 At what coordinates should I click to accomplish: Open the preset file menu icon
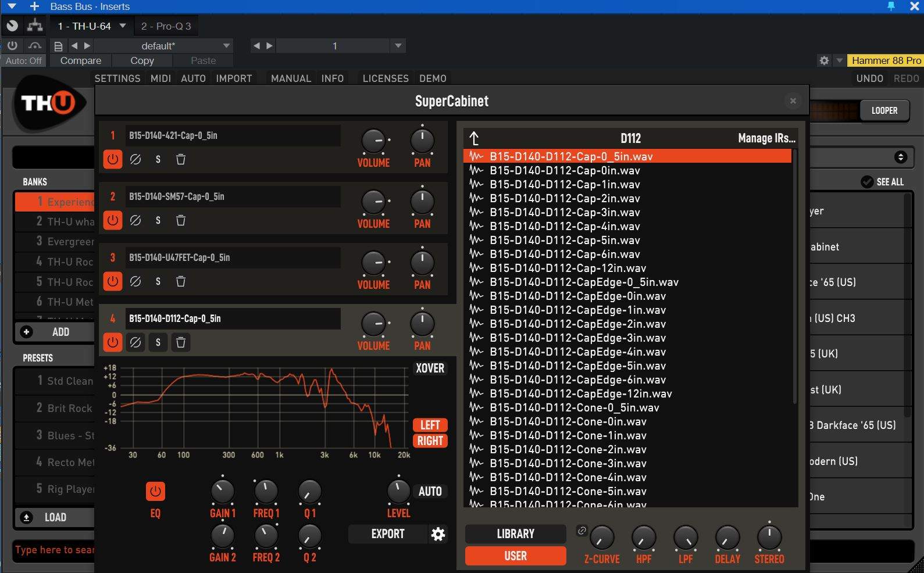click(58, 46)
